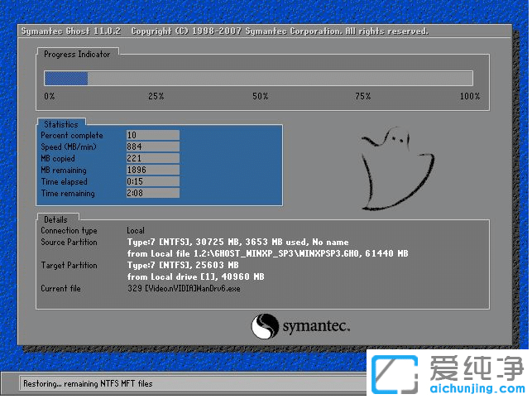Image resolution: width=532 pixels, height=399 pixels.
Task: Click the 0% progress scale mark
Action: 50,96
